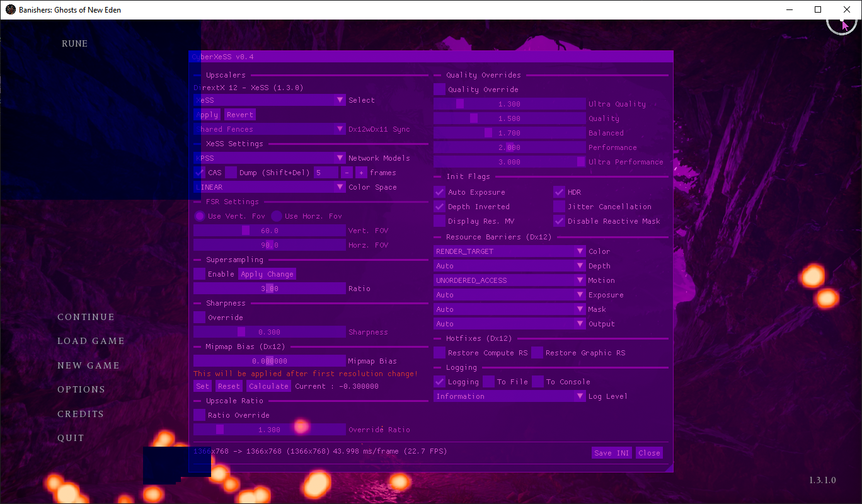Decrease dump frames with the minus button
This screenshot has width=862, height=504.
pos(347,173)
